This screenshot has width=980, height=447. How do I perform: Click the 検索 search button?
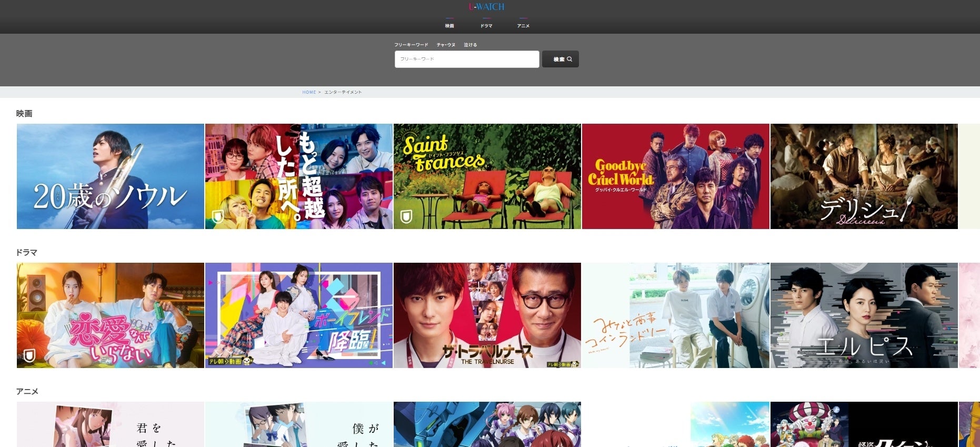[561, 59]
